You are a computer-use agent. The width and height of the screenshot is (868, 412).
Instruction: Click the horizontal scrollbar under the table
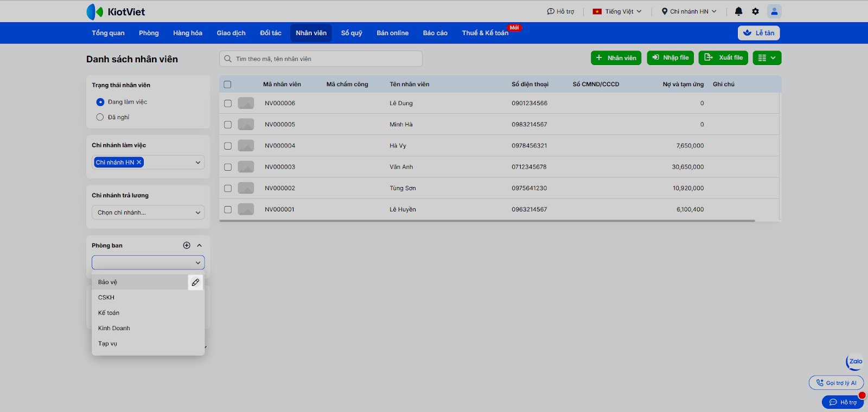[x=487, y=221]
